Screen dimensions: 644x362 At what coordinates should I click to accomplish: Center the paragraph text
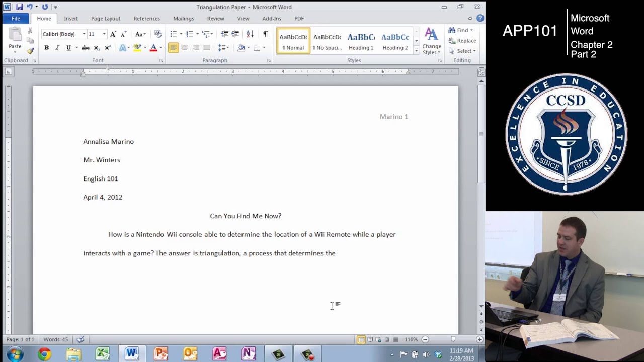coord(185,48)
